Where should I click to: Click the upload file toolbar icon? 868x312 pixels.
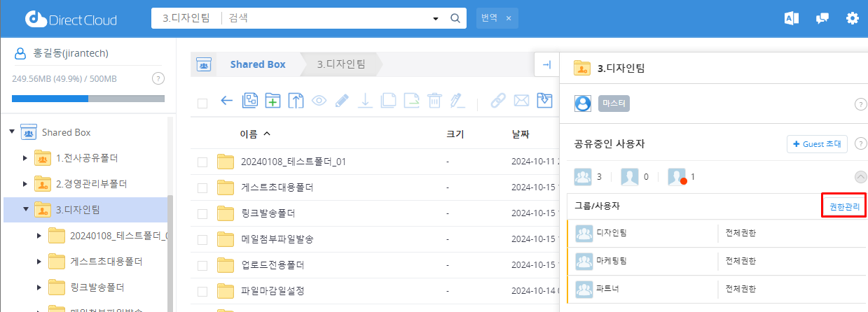(296, 101)
